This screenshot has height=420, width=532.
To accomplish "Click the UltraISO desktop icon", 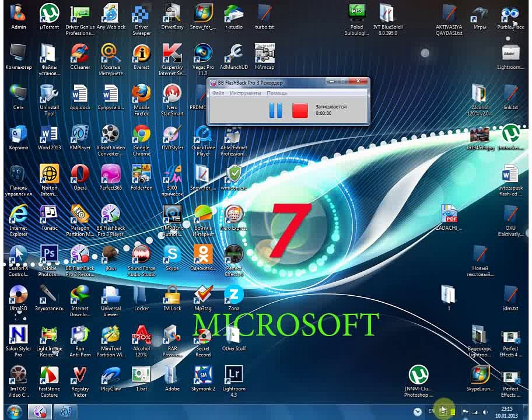I will click(x=18, y=298).
